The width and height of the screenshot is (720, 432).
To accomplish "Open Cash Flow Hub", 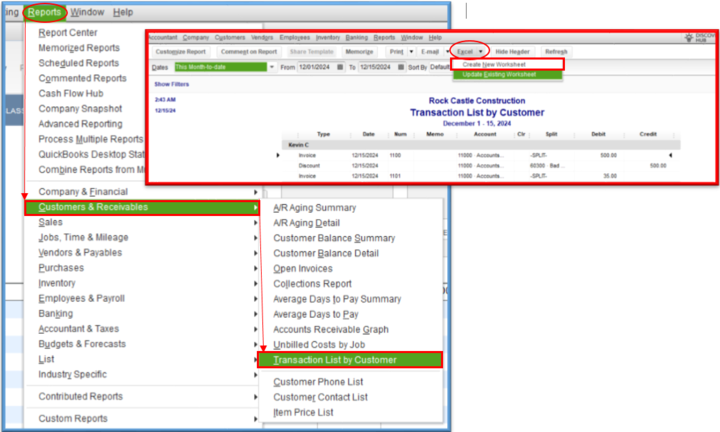I will coord(71,93).
